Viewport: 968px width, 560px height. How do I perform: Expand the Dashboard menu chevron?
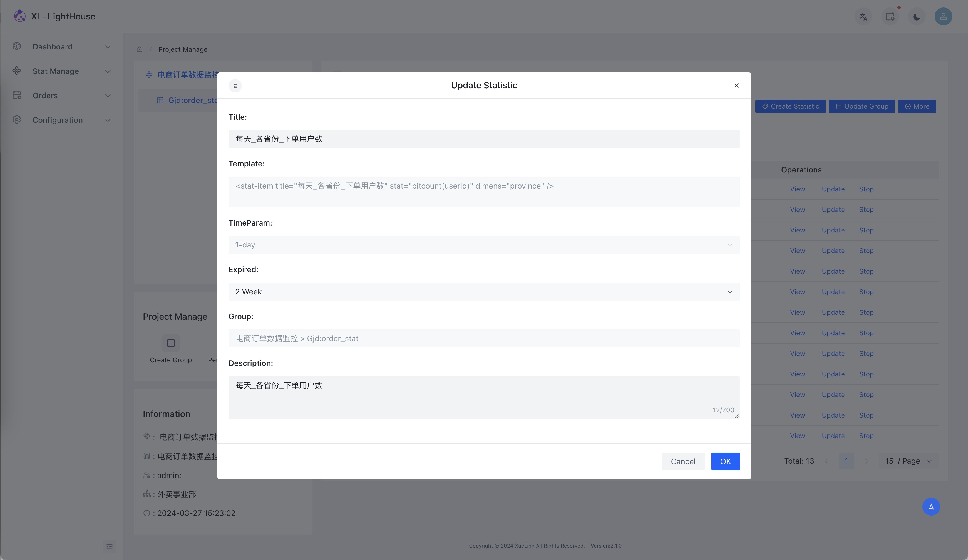(108, 47)
